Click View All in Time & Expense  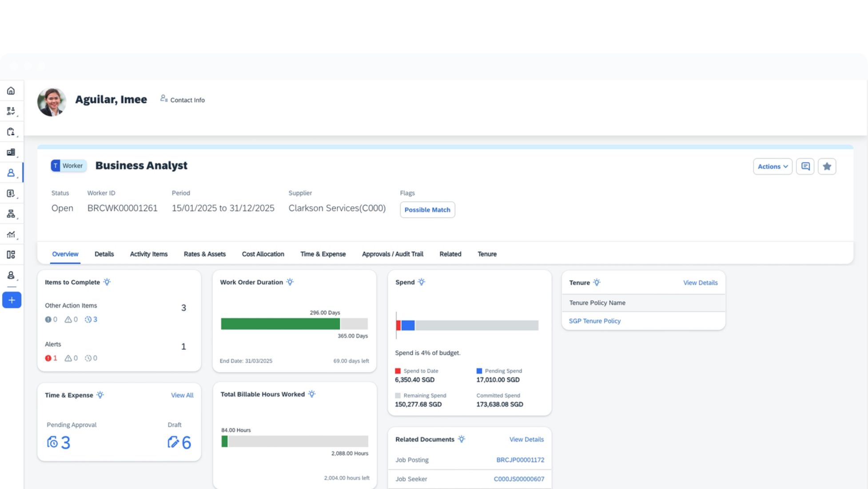pos(182,395)
